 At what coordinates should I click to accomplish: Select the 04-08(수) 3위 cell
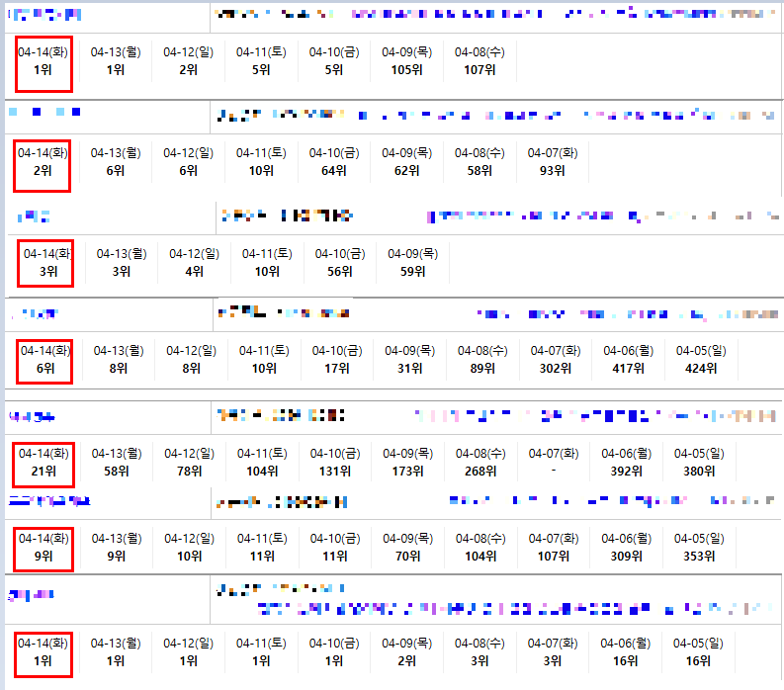point(479,652)
